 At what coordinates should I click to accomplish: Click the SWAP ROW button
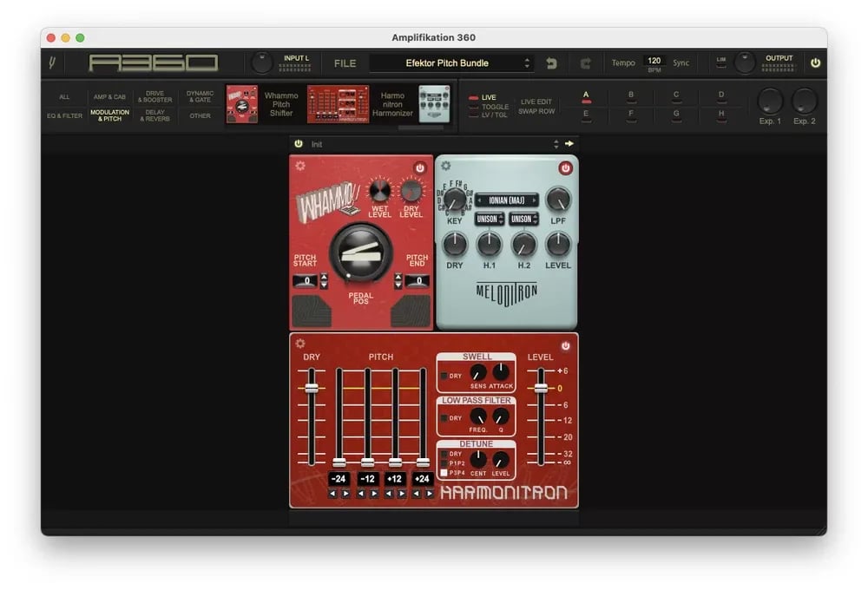tap(536, 111)
